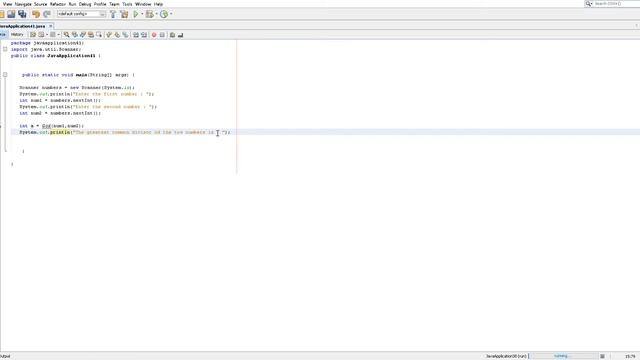640x360 pixels.
Task: Open the Navigate menu
Action: click(x=23, y=4)
